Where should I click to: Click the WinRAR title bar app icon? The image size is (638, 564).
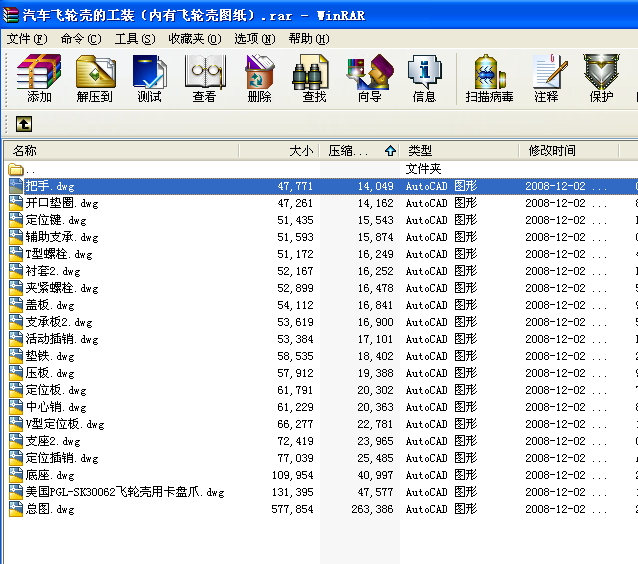[11, 15]
